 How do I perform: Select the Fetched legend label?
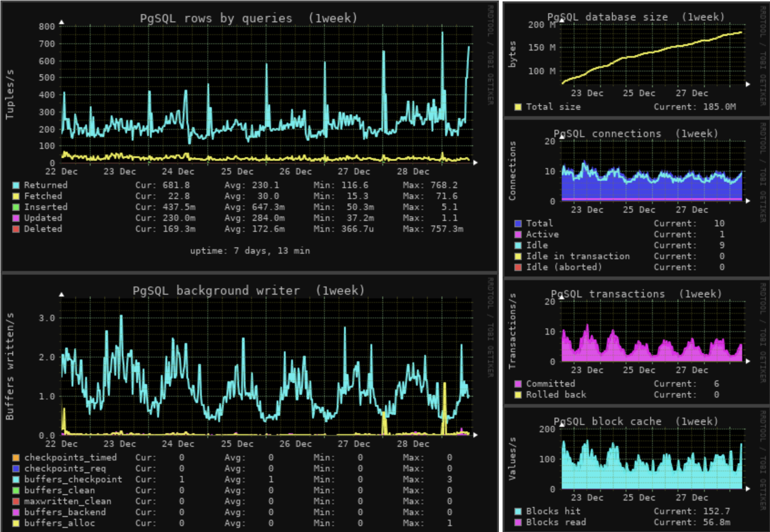point(43,196)
